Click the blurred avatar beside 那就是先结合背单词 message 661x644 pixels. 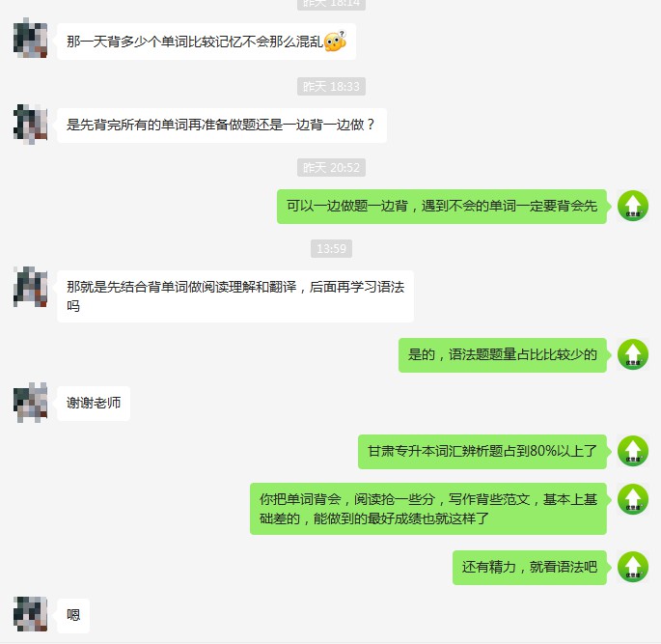point(30,287)
